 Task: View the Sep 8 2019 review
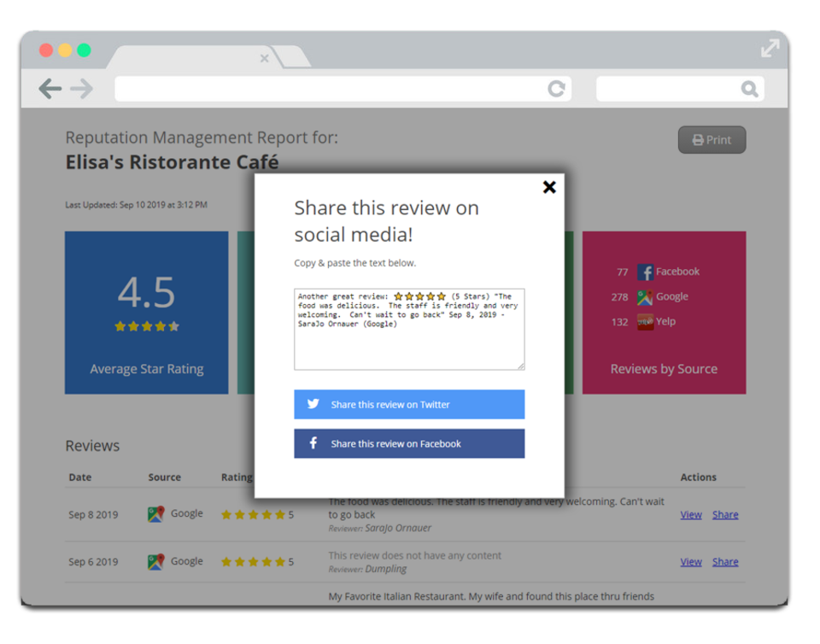[x=691, y=515]
